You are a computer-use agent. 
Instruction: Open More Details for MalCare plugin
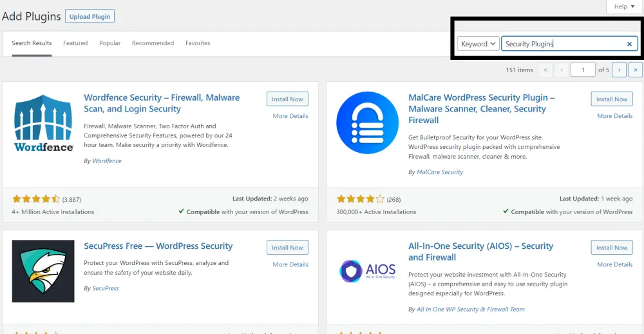(615, 116)
